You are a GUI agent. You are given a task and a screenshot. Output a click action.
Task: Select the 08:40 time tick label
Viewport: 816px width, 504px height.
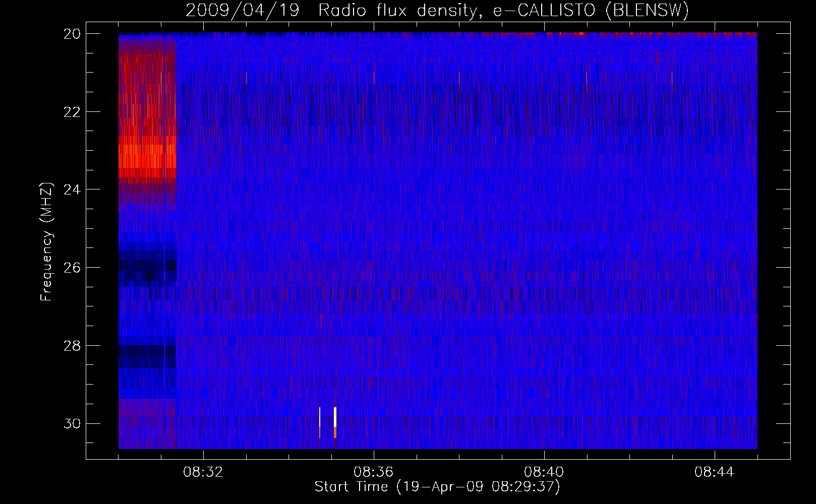544,472
